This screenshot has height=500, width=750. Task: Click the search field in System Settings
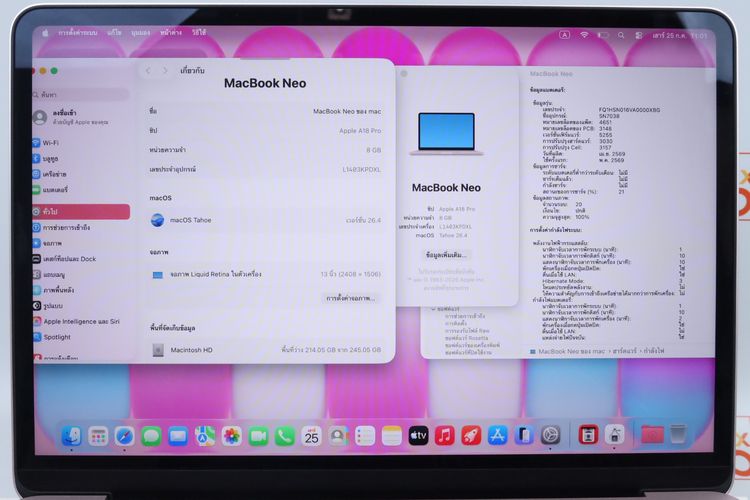tap(81, 95)
